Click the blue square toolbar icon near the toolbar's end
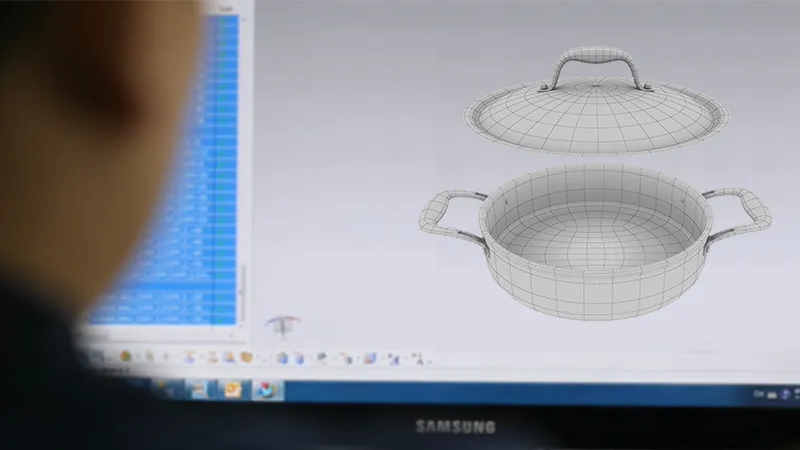Screen dimensions: 800x450 point(370,359)
